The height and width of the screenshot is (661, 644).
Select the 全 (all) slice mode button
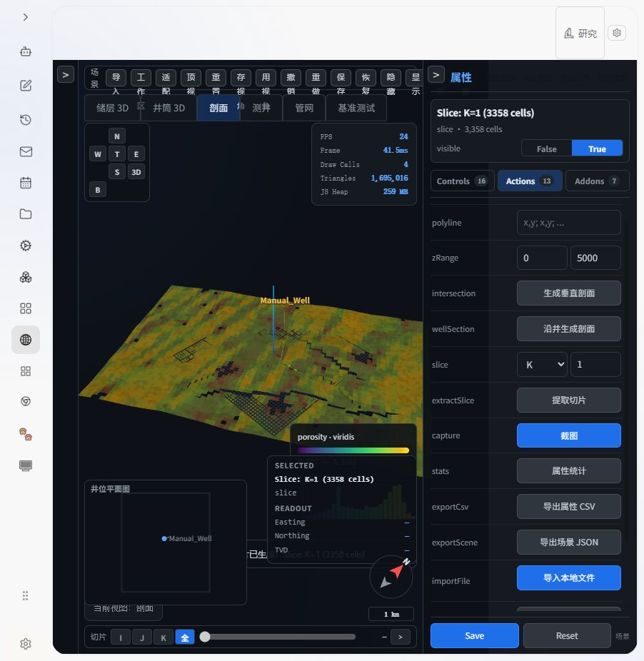pos(185,637)
